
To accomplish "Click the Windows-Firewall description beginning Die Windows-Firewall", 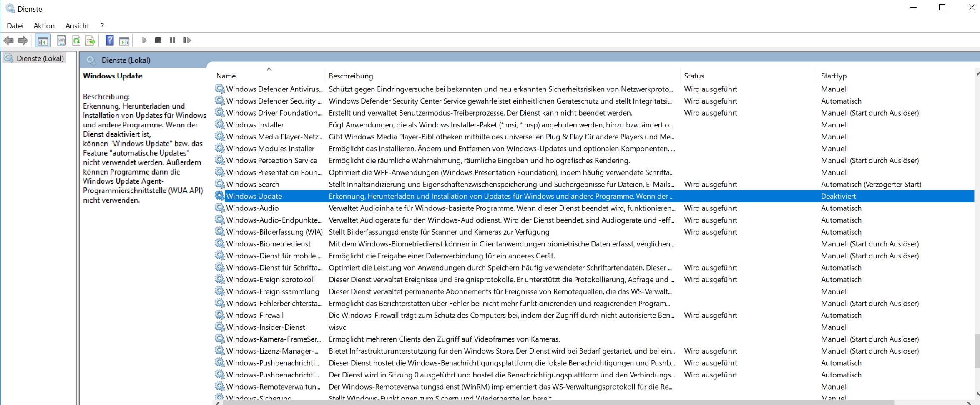I will point(501,315).
